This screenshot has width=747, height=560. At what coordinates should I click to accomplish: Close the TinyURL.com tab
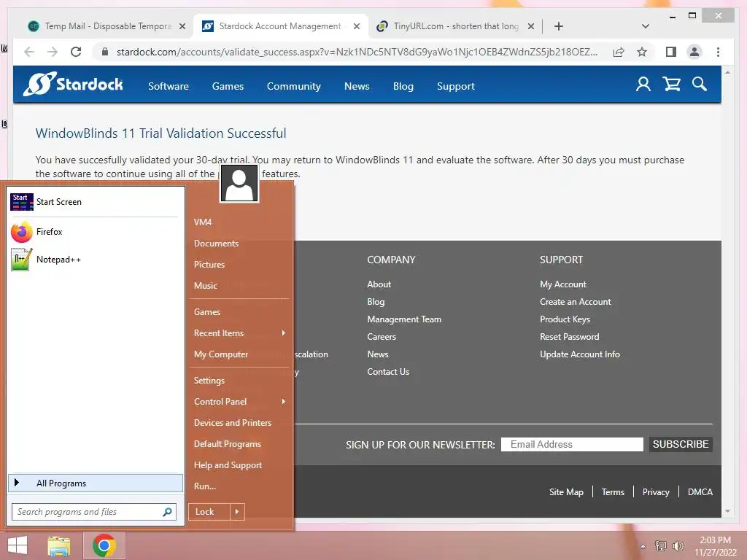(531, 26)
